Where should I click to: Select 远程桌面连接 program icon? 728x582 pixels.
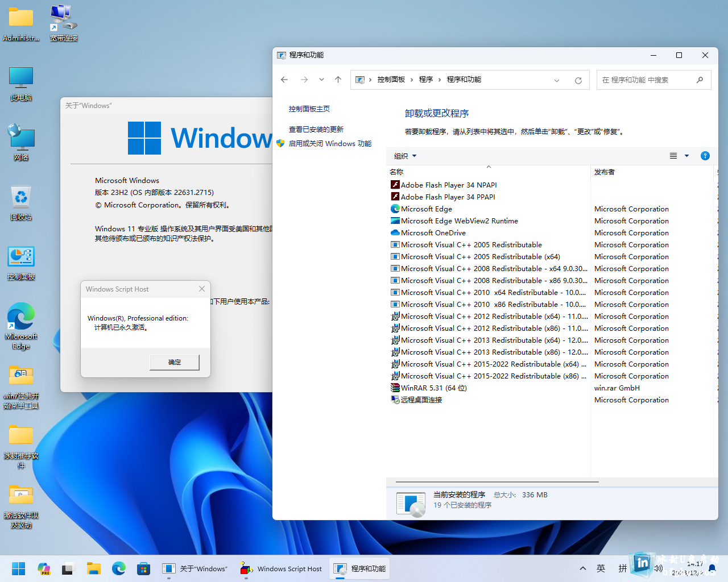395,400
